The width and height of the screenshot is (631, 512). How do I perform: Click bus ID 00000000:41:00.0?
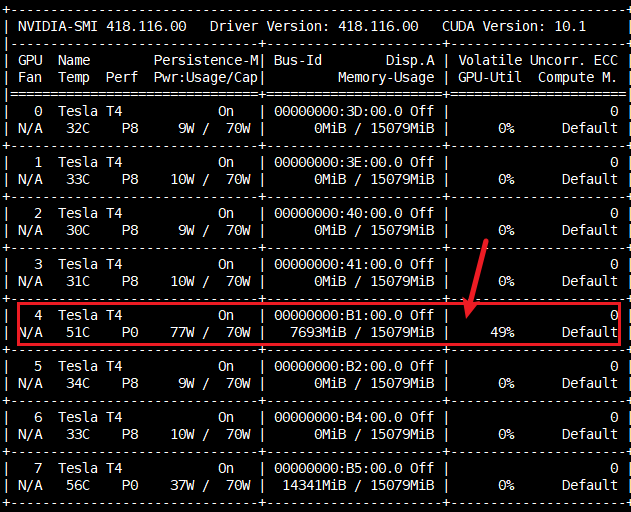click(x=338, y=264)
